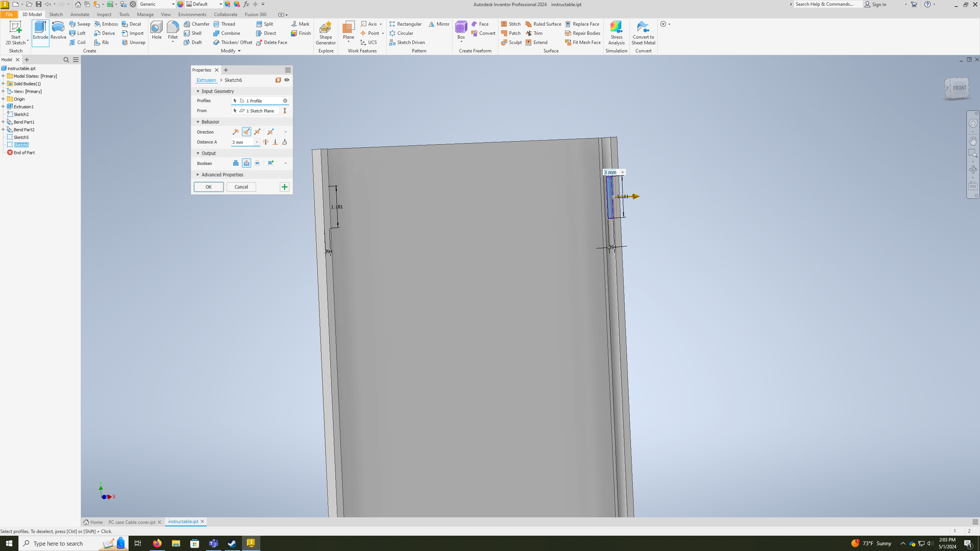This screenshot has height=551, width=980.
Task: Open Firefox from the taskbar
Action: [157, 543]
